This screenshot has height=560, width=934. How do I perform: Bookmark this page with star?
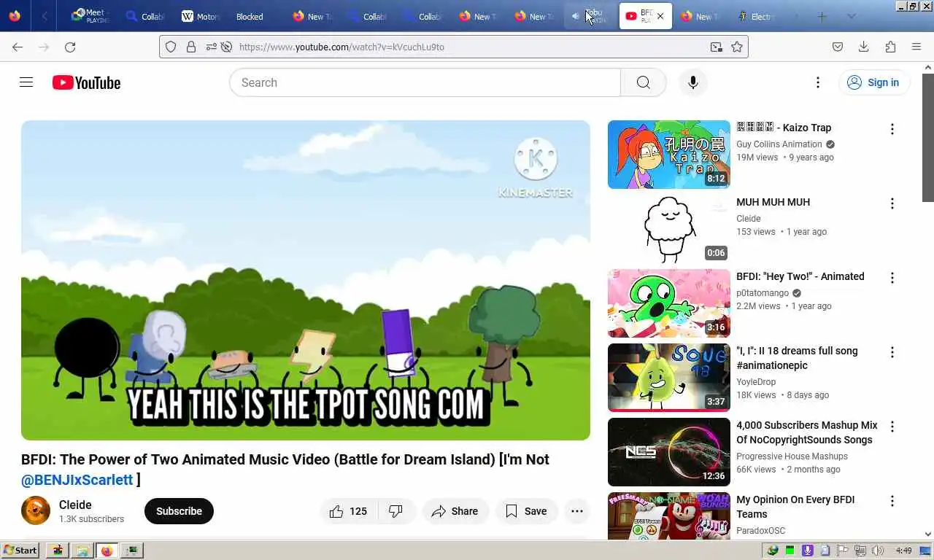pyautogui.click(x=737, y=47)
